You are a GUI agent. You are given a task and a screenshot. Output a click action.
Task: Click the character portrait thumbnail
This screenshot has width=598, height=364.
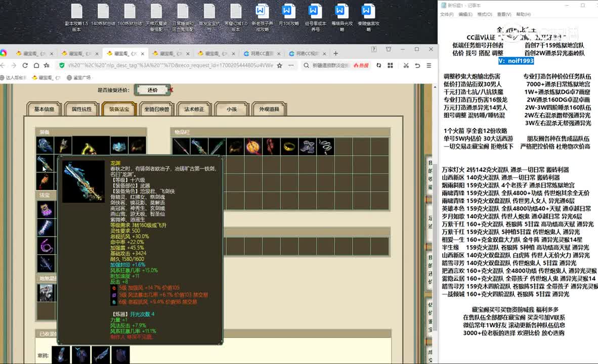[x=46, y=293]
